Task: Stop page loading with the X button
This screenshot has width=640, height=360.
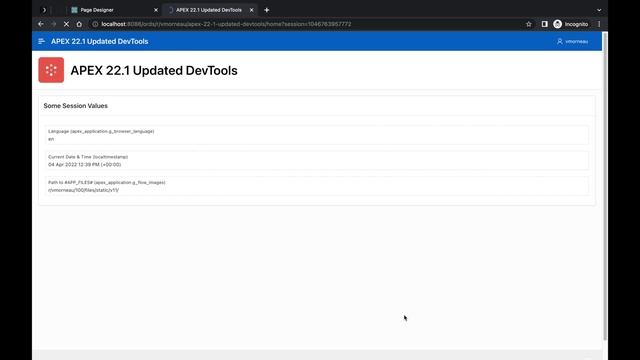Action: tap(66, 24)
